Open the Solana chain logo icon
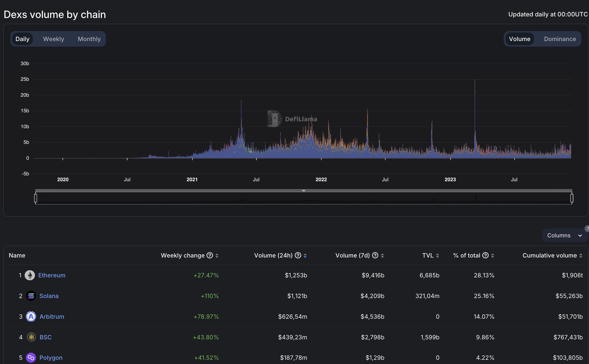 point(31,296)
